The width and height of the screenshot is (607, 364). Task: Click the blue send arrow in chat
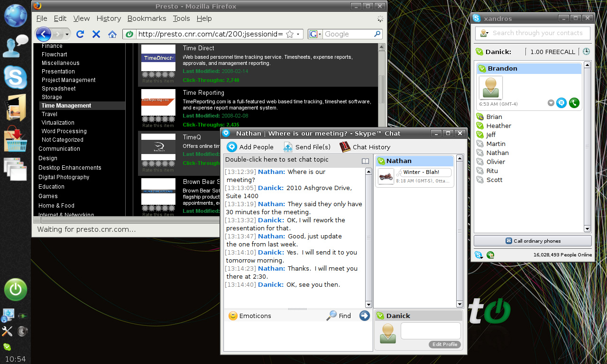(x=364, y=316)
